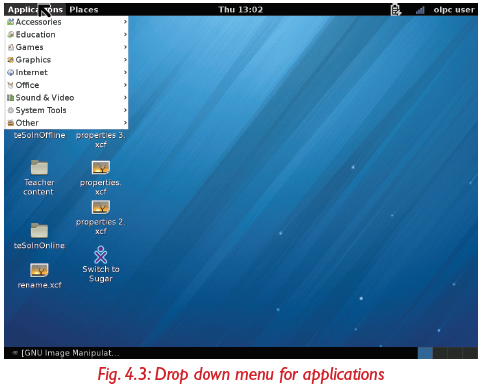Switch to the first highlighted workspace
Image resolution: width=501 pixels, height=388 pixels.
tap(425, 353)
